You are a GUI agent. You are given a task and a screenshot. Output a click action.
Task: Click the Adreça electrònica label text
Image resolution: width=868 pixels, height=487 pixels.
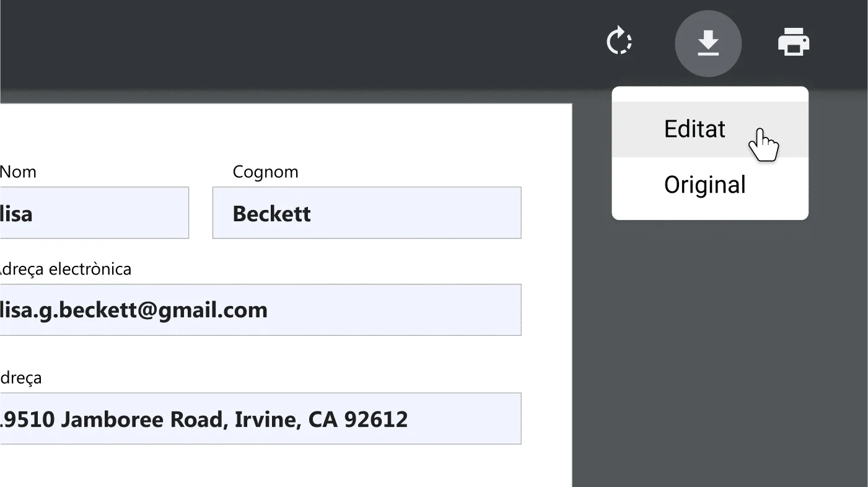coord(64,269)
